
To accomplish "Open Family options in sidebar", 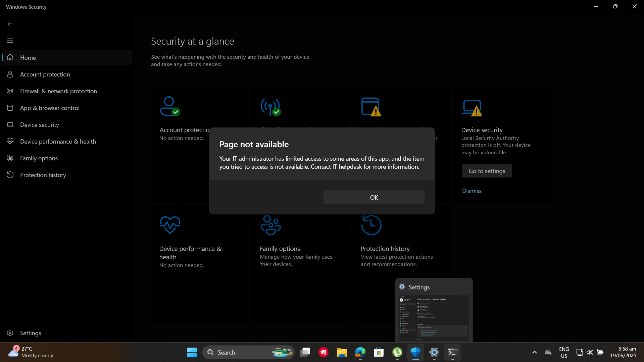I will click(67, 158).
